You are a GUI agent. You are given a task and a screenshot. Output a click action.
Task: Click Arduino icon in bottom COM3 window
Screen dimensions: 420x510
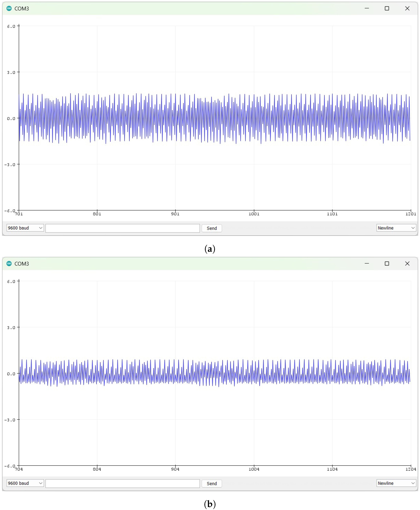coord(9,263)
